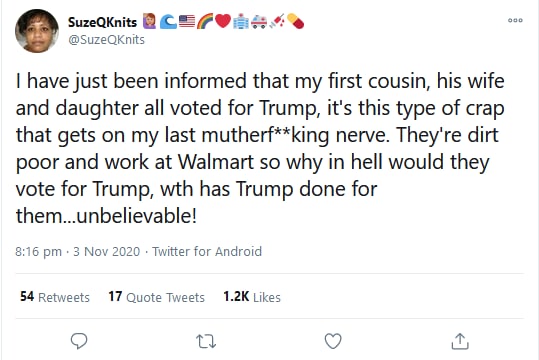The height and width of the screenshot is (360, 539).
Task: Click the blue wave emoji
Action: pos(168,21)
